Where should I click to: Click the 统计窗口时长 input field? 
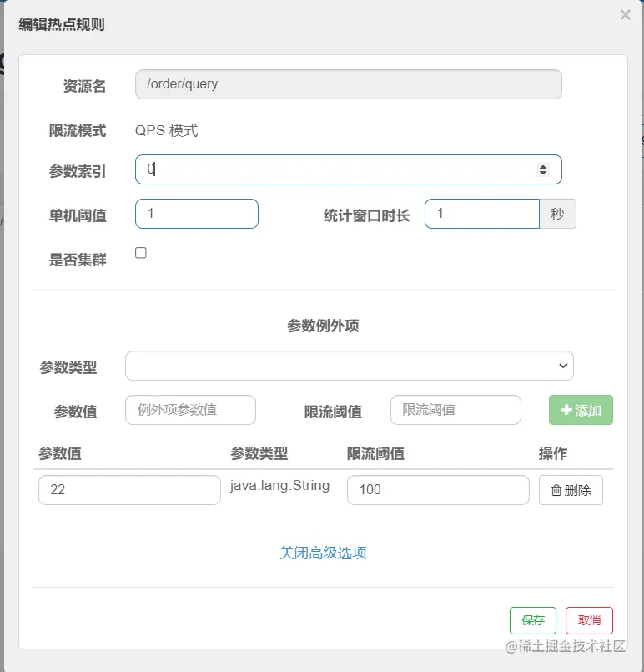482,214
